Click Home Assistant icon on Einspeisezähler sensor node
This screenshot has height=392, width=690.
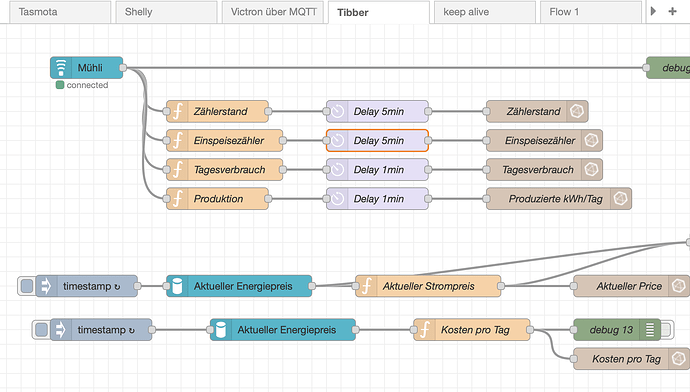click(591, 140)
